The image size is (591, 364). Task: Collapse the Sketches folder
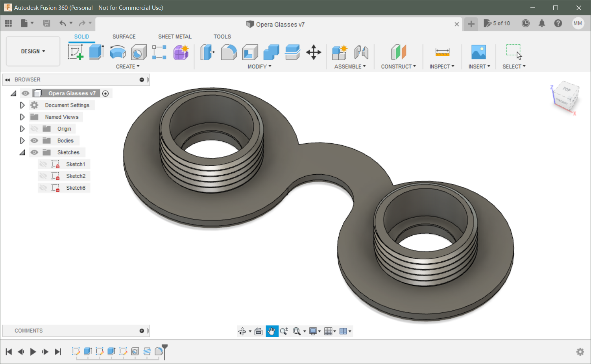coord(22,152)
